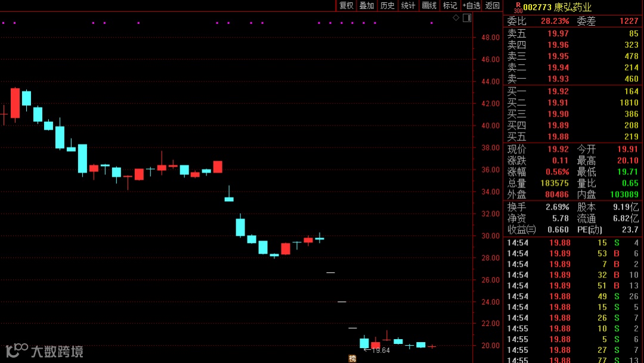The height and width of the screenshot is (363, 644).
Task: Select the 买四 row at 19.89
Action: (x=573, y=125)
